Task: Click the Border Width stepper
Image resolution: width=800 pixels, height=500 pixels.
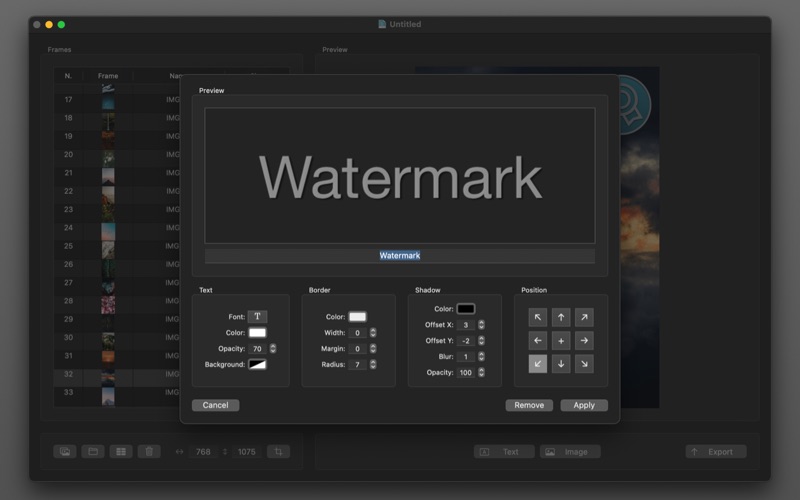Action: coord(373,333)
